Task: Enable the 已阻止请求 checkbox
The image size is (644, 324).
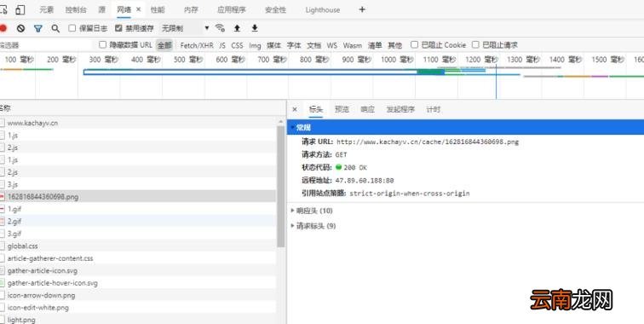Action: coord(475,44)
